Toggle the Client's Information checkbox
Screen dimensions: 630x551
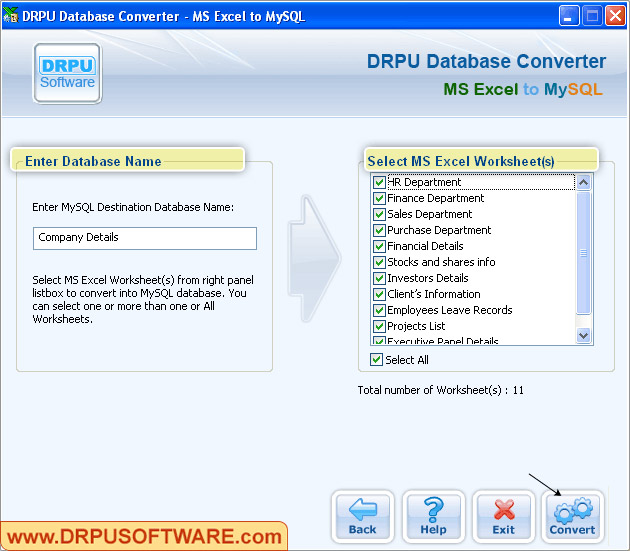379,295
